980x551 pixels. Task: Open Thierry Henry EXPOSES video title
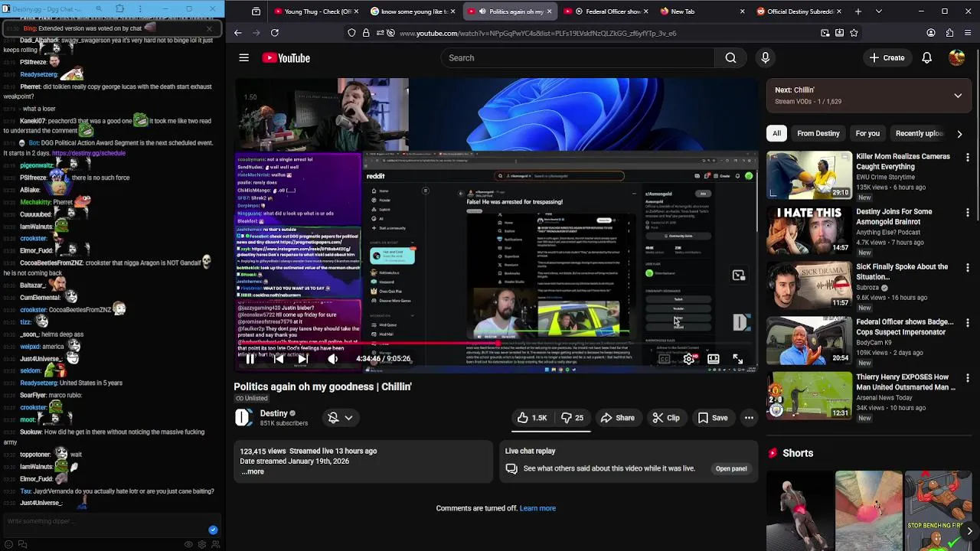pos(905,382)
